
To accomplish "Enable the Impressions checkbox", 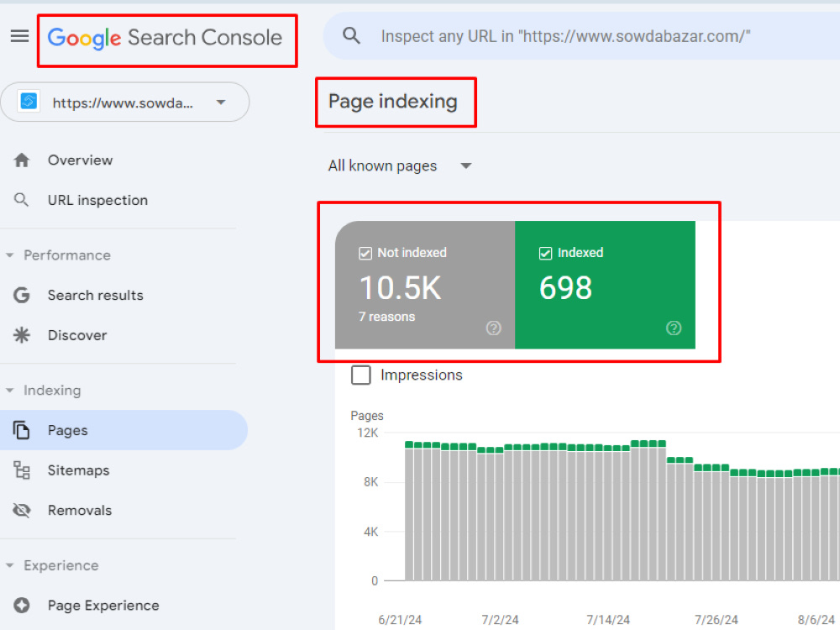I will coord(360,375).
